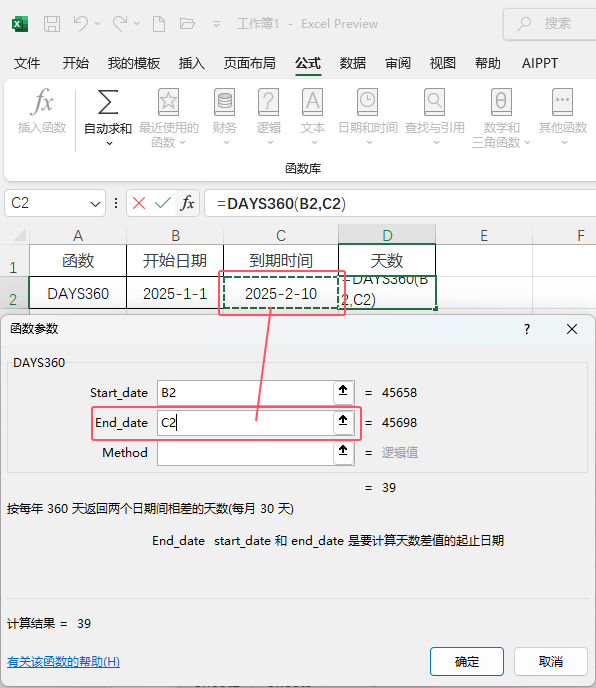Click the search box
596x688 pixels.
coord(550,24)
